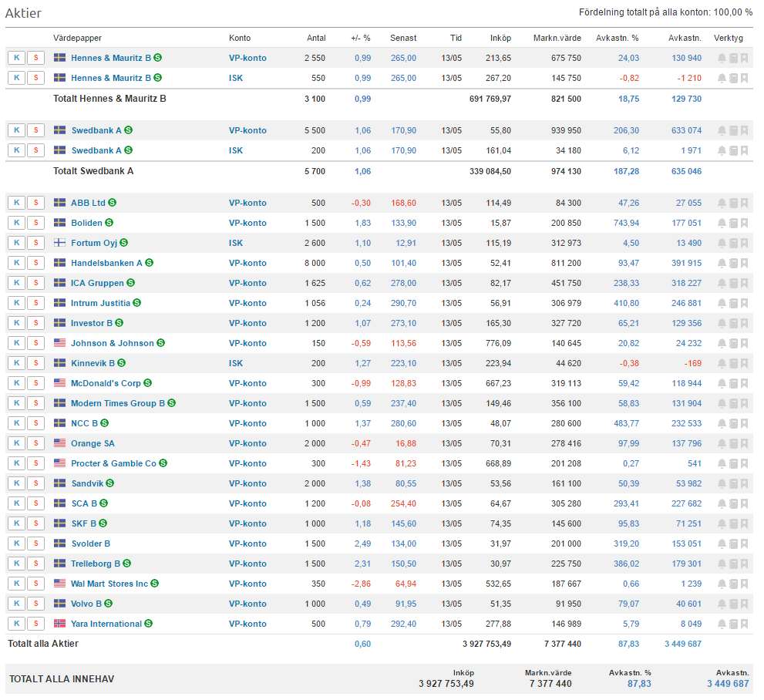Click the latest price 133,90 for Boliden

click(403, 223)
